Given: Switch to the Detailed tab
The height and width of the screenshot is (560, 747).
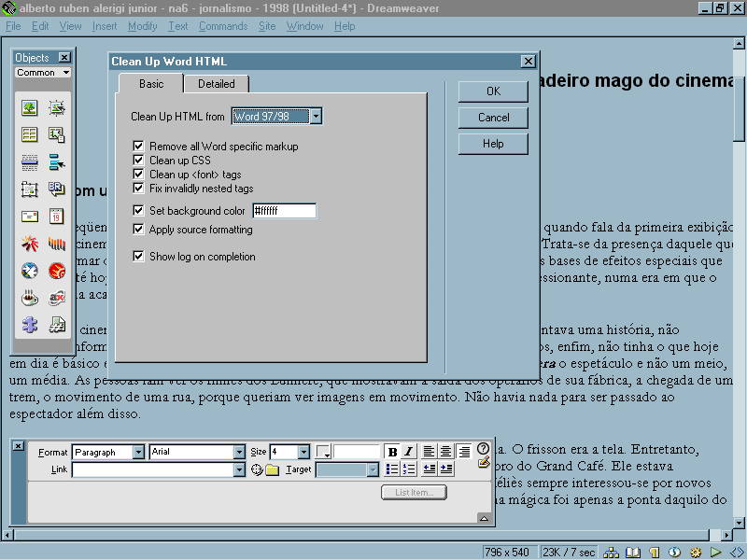Looking at the screenshot, I should [x=216, y=84].
